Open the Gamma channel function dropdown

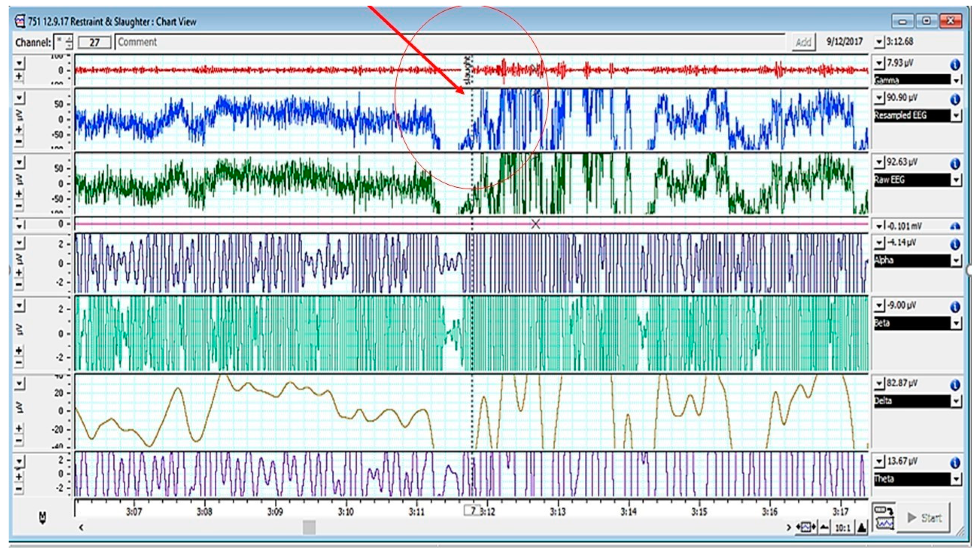[x=956, y=80]
